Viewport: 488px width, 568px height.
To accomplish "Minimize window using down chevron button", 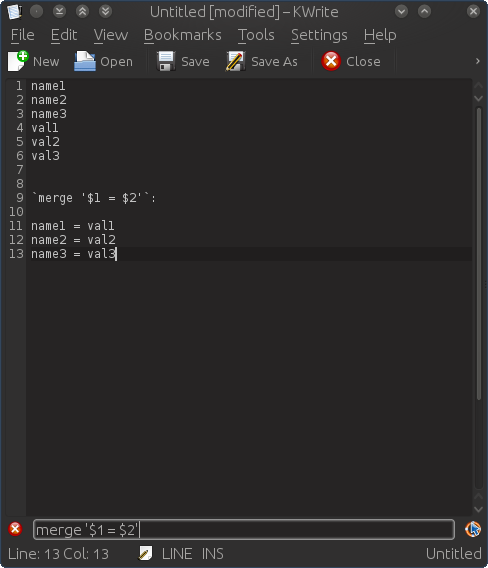I will coord(401,12).
